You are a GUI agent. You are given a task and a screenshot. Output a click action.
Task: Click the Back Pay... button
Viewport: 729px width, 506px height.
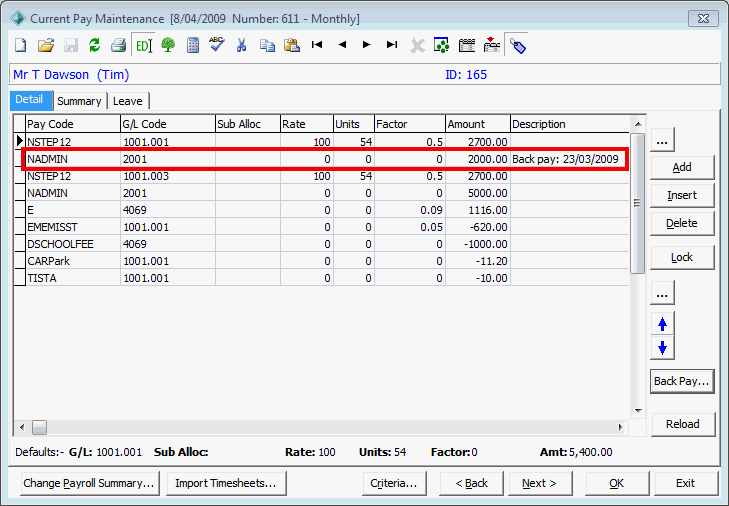(x=682, y=381)
